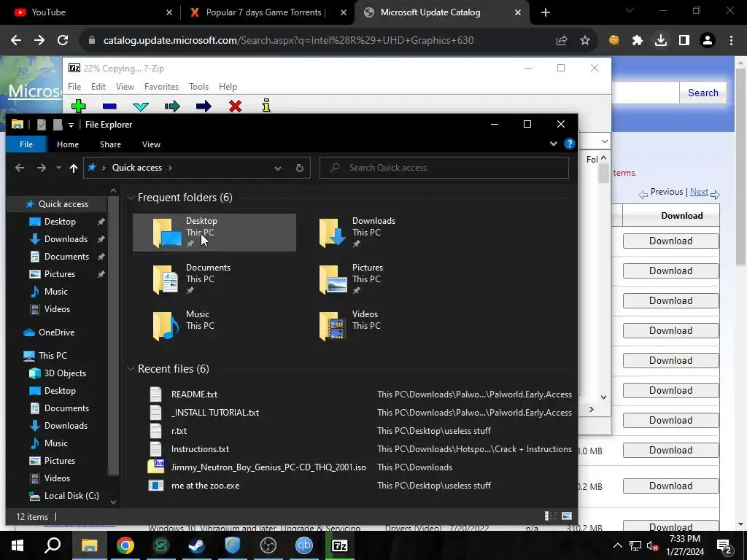Show hidden system tray icons

click(x=617, y=545)
